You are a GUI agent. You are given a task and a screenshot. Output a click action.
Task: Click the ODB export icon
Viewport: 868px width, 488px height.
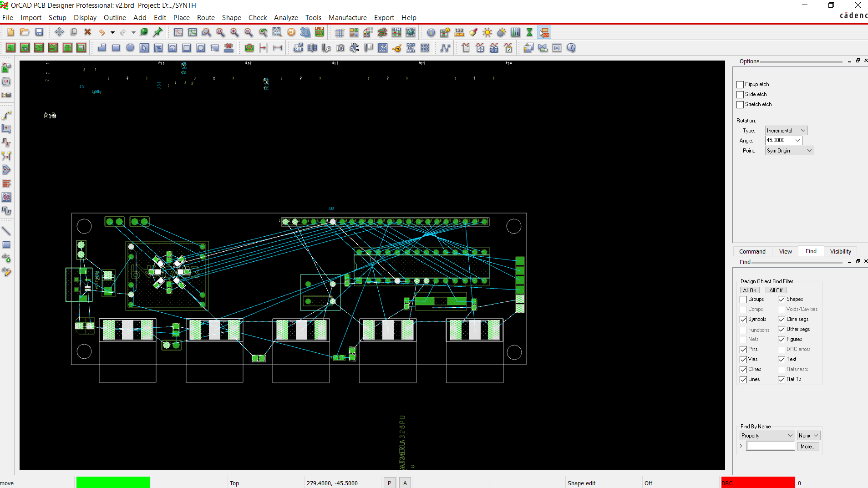(298, 48)
